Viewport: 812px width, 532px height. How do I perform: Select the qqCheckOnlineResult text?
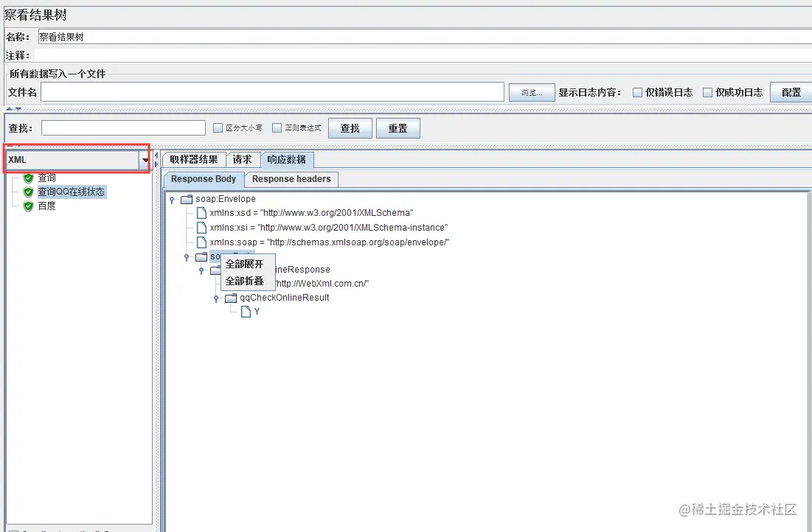pos(284,298)
